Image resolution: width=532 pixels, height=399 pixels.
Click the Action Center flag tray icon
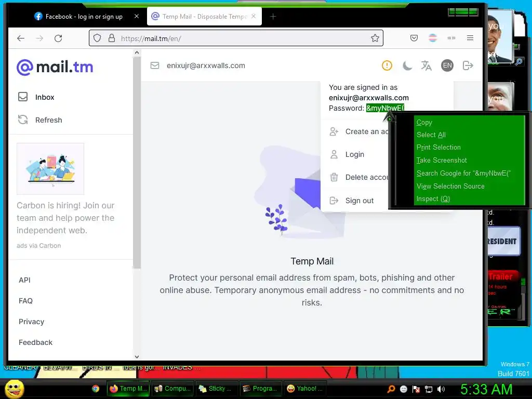[416, 389]
